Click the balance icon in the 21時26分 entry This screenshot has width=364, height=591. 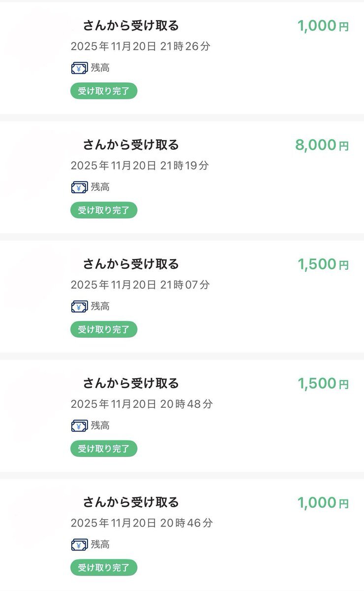(79, 68)
